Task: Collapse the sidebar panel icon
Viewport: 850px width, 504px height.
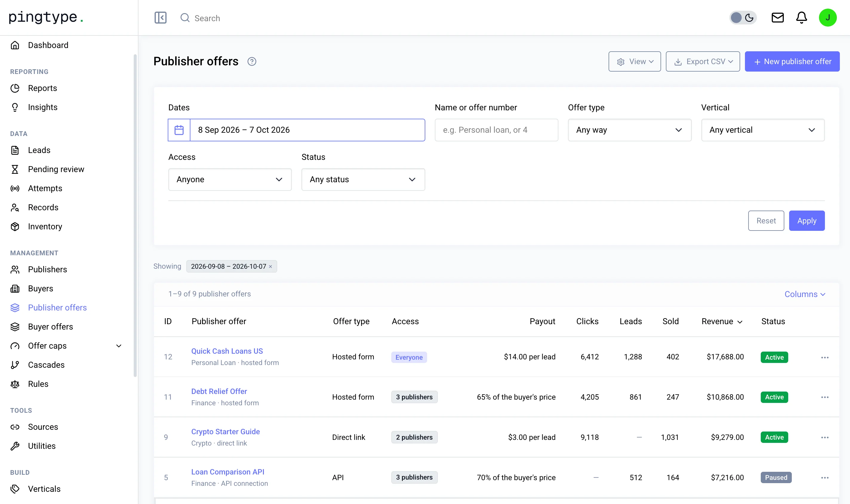Action: [x=160, y=18]
